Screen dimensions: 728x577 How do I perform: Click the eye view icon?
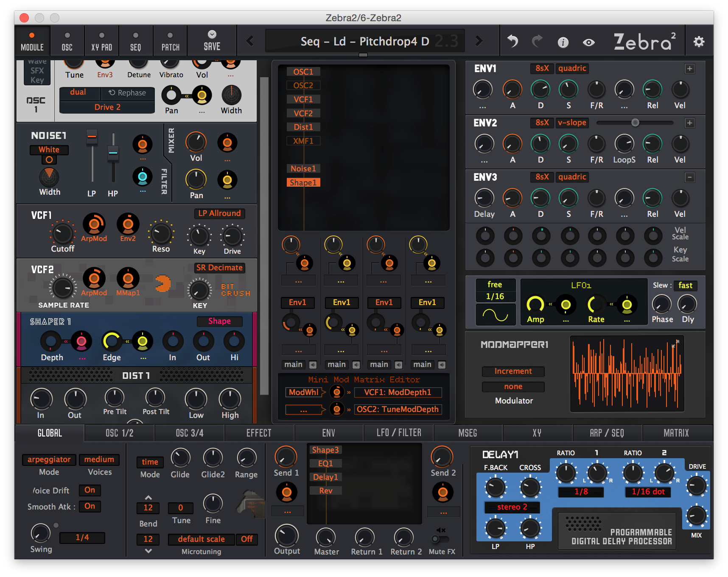tap(588, 42)
